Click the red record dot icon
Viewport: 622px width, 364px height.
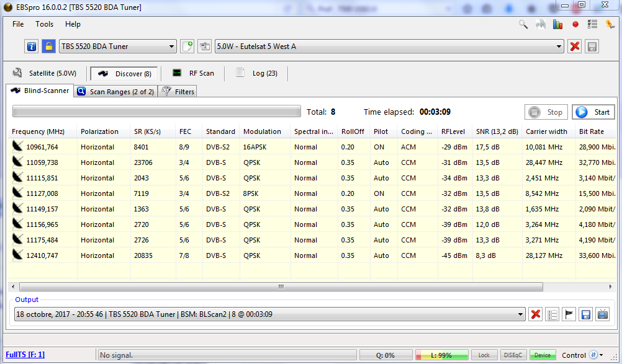[575, 24]
